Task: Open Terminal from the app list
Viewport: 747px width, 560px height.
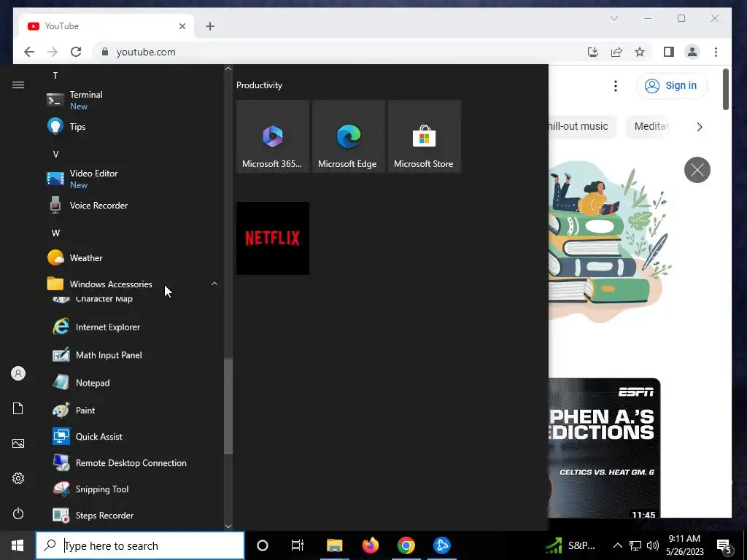Action: pos(133,100)
